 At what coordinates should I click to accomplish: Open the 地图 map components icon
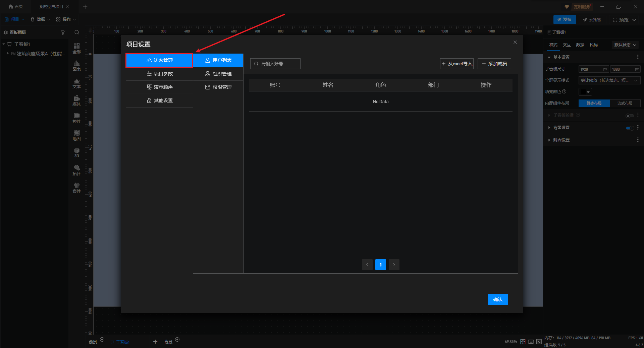77,135
